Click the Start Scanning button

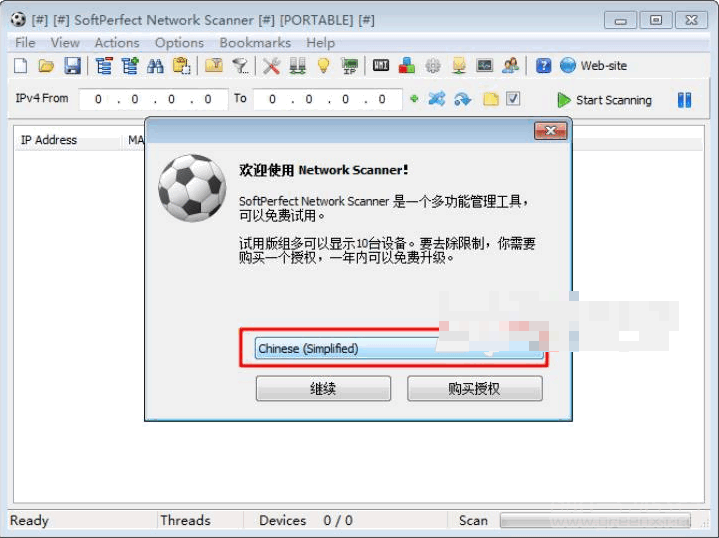coord(604,100)
